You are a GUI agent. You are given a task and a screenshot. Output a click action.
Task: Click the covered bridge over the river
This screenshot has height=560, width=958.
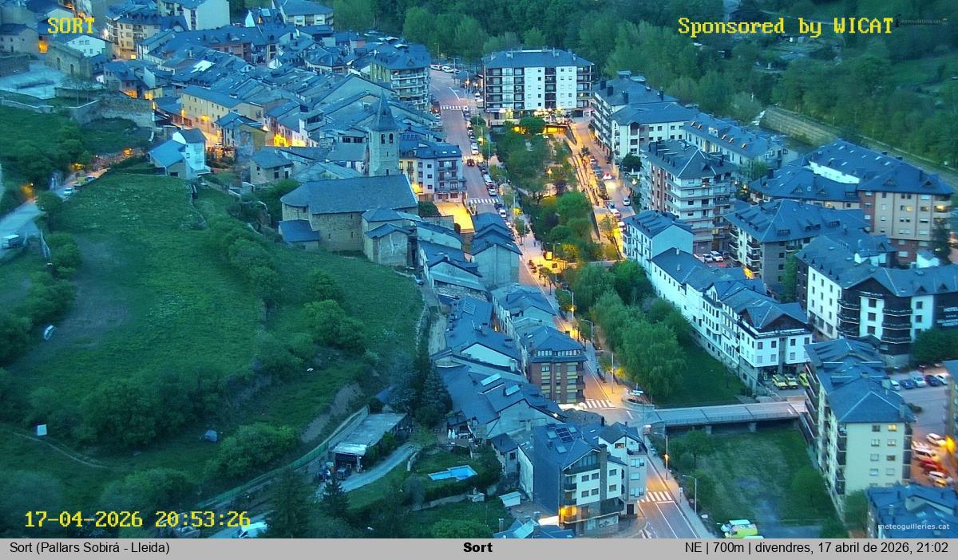[x=722, y=414]
